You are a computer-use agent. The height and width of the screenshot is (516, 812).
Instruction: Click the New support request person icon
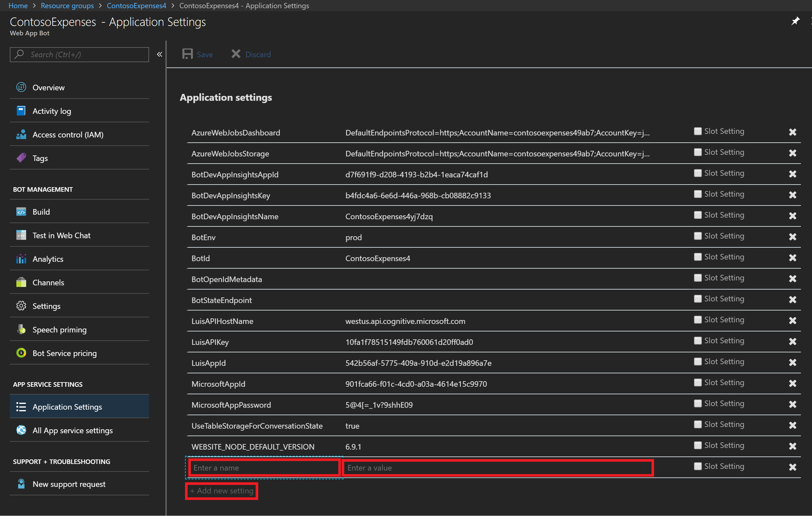tap(21, 484)
